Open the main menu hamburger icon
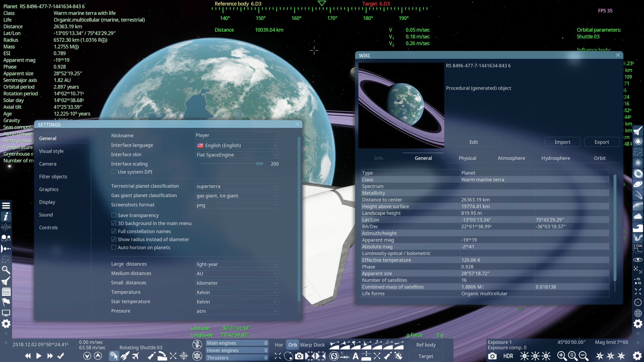This screenshot has height=362, width=644. click(x=6, y=206)
